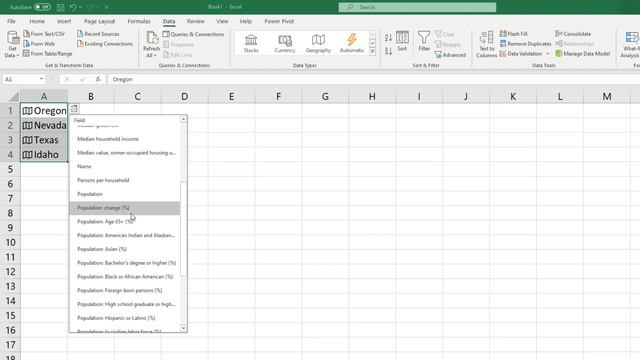
Task: Open the View tab
Action: point(222,21)
